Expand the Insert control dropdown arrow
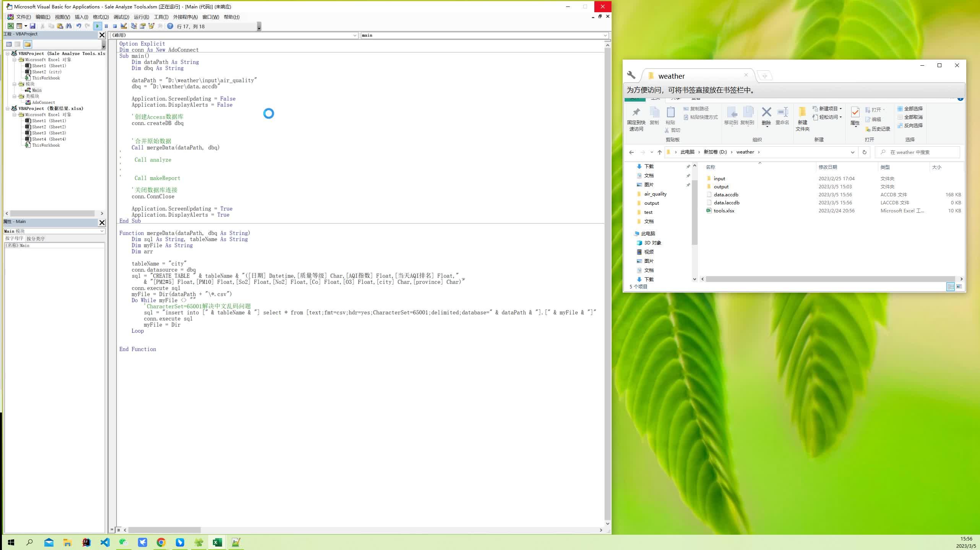This screenshot has height=550, width=980. (x=26, y=26)
